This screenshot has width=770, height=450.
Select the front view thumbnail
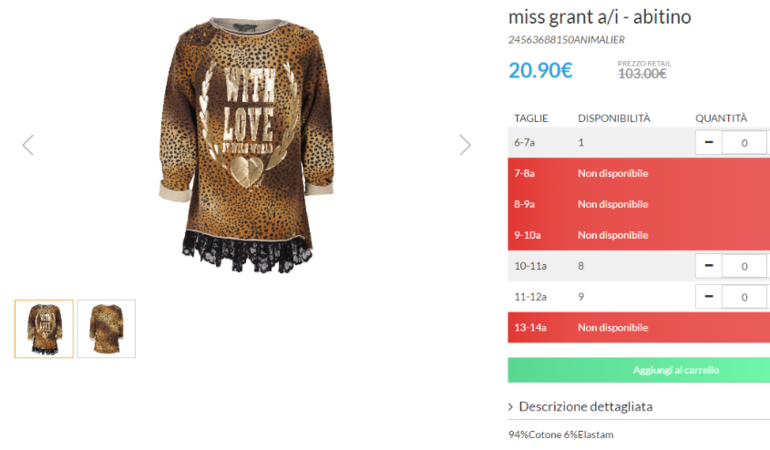tap(44, 329)
